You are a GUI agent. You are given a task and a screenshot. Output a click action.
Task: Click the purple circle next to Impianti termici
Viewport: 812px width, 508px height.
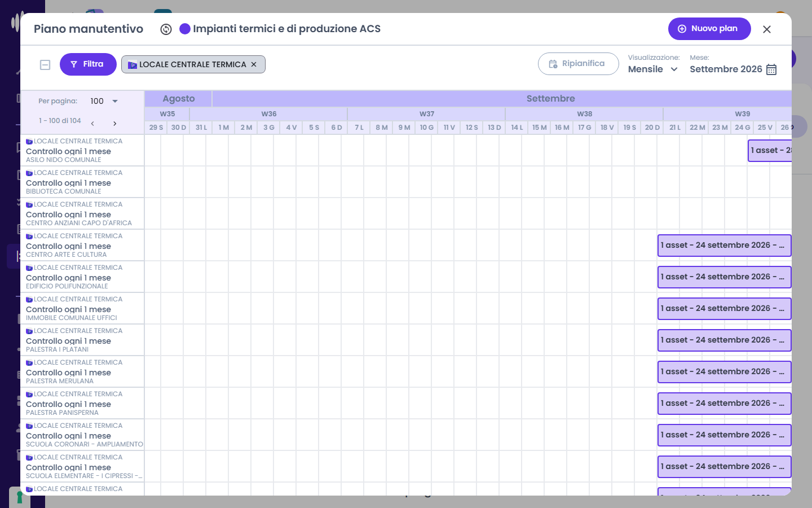185,29
